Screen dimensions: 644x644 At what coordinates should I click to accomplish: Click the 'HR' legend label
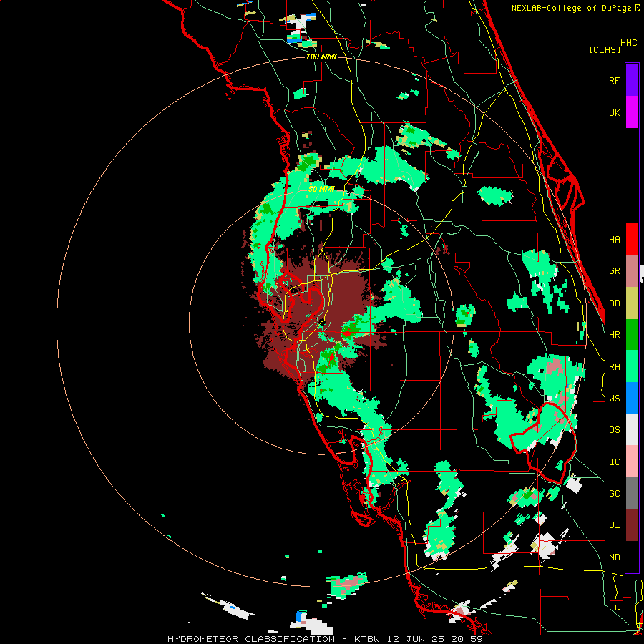[x=614, y=335]
